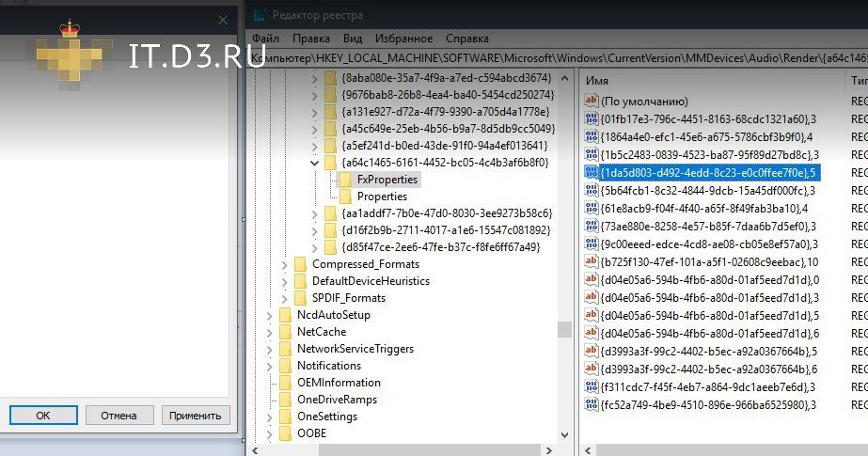Click string icon of {d3993a3f-99c2...},5 value
Screen dimensions: 868x456
(x=592, y=351)
